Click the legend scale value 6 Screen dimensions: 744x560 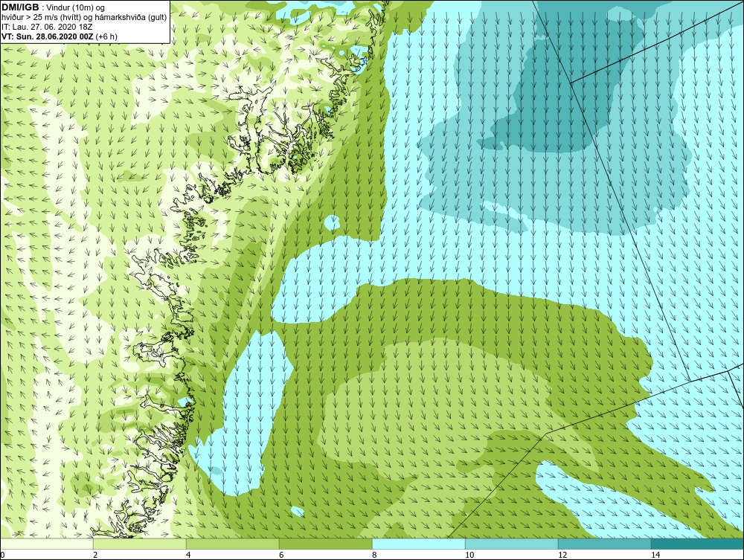click(281, 555)
